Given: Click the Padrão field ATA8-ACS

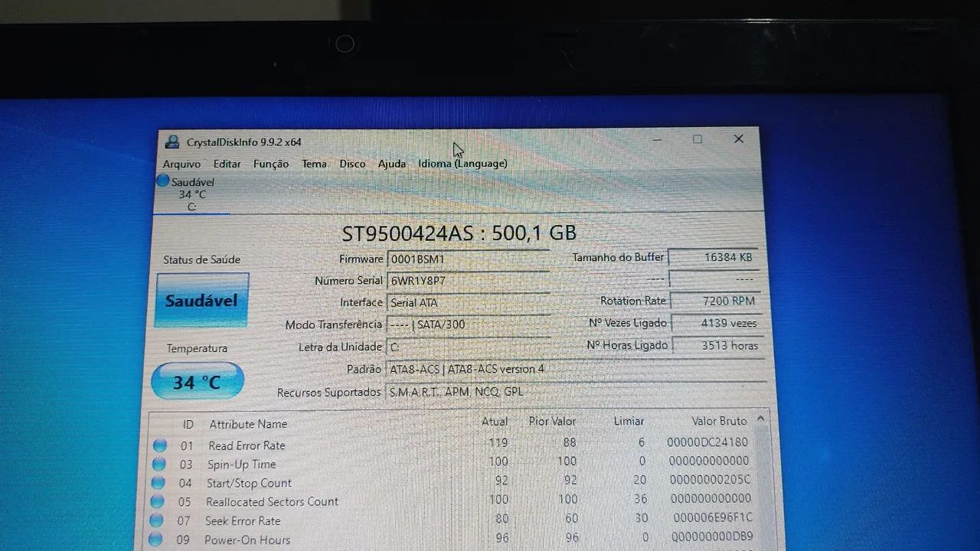Looking at the screenshot, I should [x=576, y=369].
